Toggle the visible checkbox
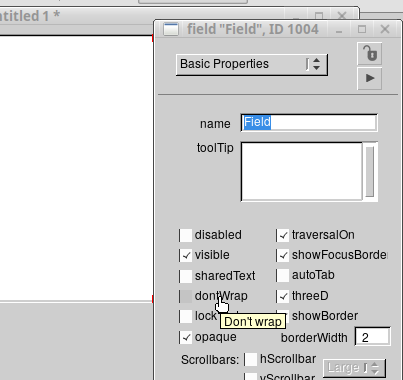403x380 pixels. tap(186, 256)
